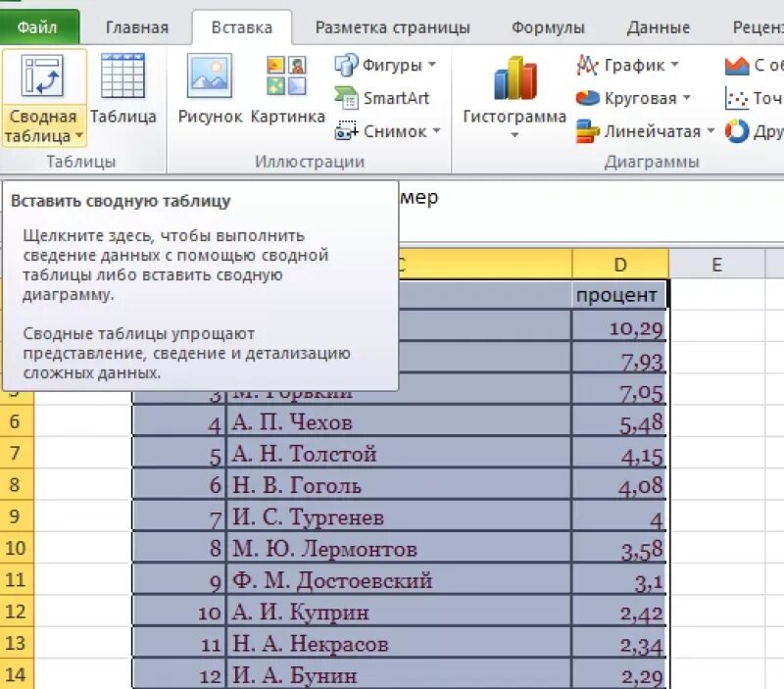Click cell with value 2,42
The image size is (784, 689).
tap(619, 611)
